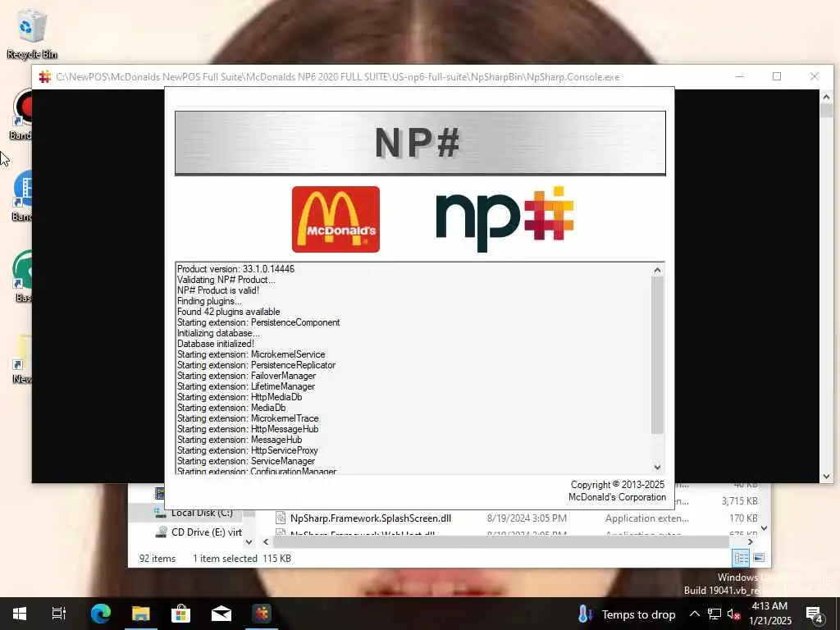This screenshot has height=630, width=840.
Task: Click the 'Copyright © 2013-2025' text
Action: pyautogui.click(x=617, y=484)
